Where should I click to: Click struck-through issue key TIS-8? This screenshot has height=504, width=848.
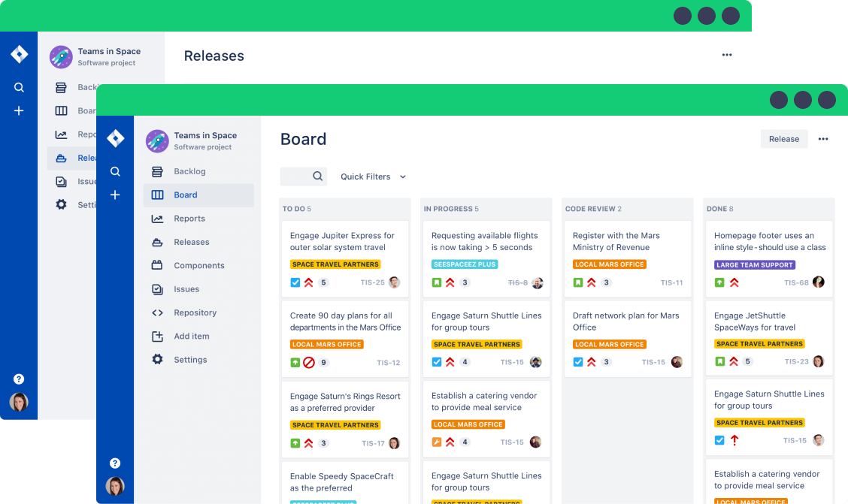[517, 282]
